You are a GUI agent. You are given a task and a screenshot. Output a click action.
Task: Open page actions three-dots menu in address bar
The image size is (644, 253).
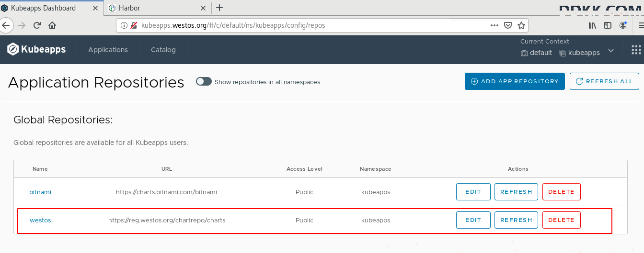[x=494, y=25]
